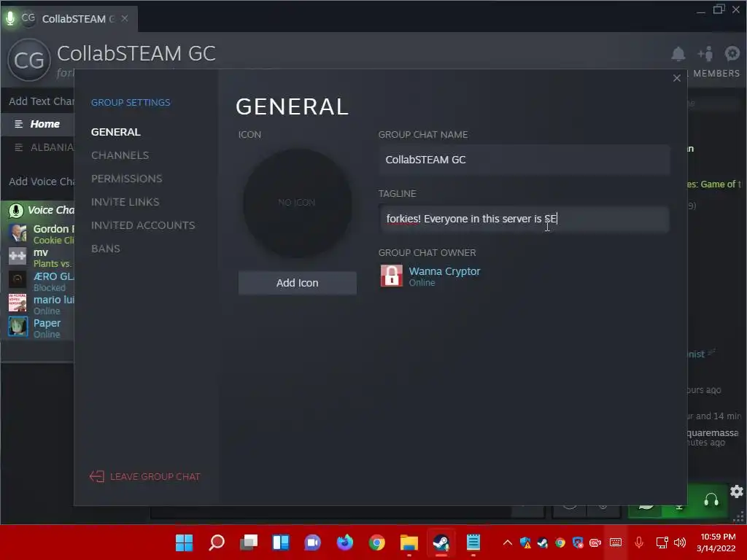Click the microphone icon on the chat tab
This screenshot has height=560, width=747.
coord(10,18)
